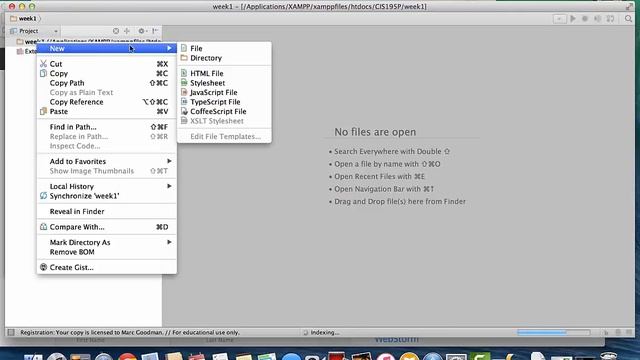
Task: Select Create Gist entry
Action: [x=107, y=267]
